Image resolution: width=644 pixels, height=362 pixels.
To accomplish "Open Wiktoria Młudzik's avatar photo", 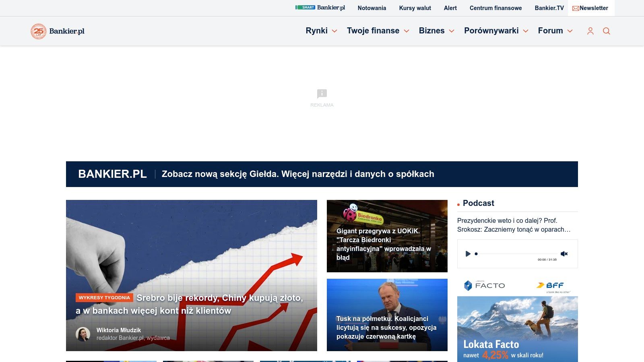I will coord(83,334).
